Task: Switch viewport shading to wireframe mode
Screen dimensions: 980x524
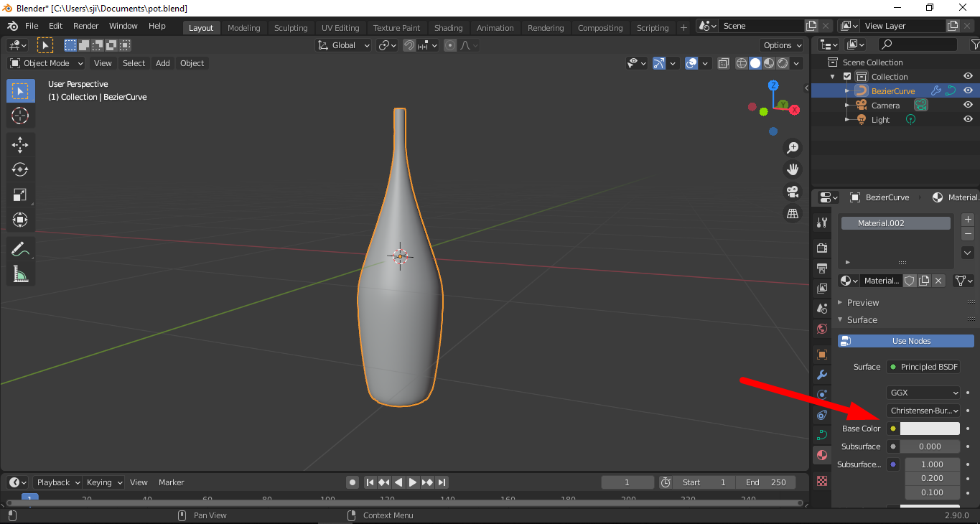Action: pos(741,63)
